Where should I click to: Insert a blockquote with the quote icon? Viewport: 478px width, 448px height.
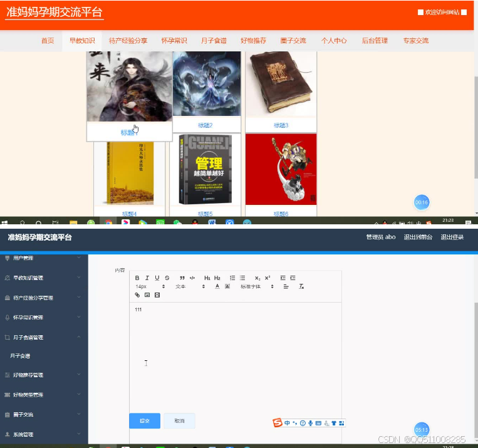[182, 278]
